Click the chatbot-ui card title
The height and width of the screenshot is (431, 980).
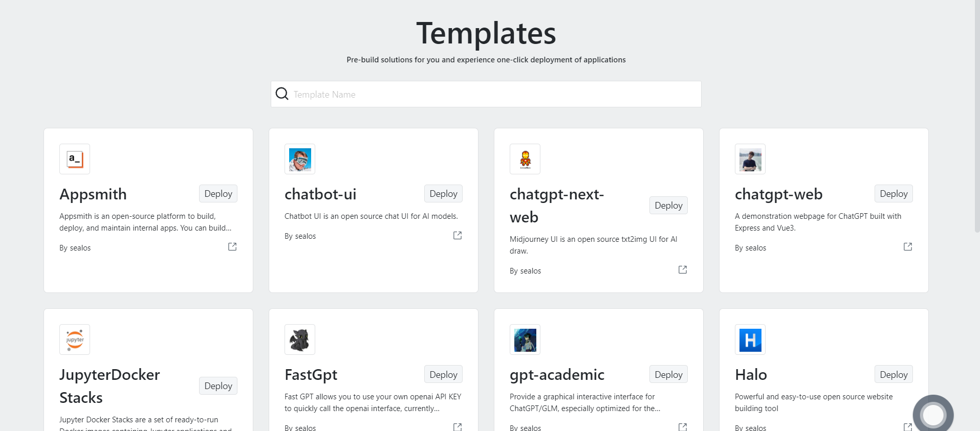[320, 194]
